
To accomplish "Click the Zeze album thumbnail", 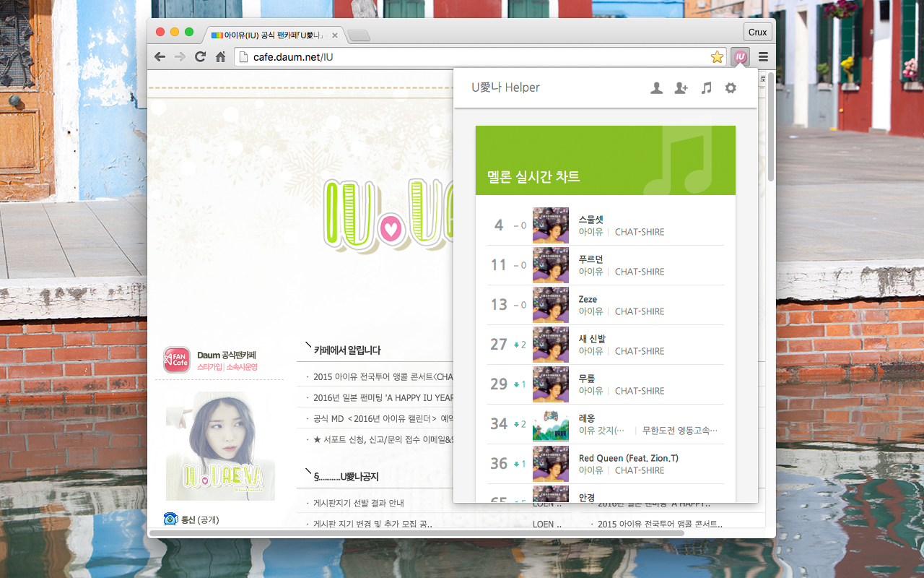I will coord(551,305).
